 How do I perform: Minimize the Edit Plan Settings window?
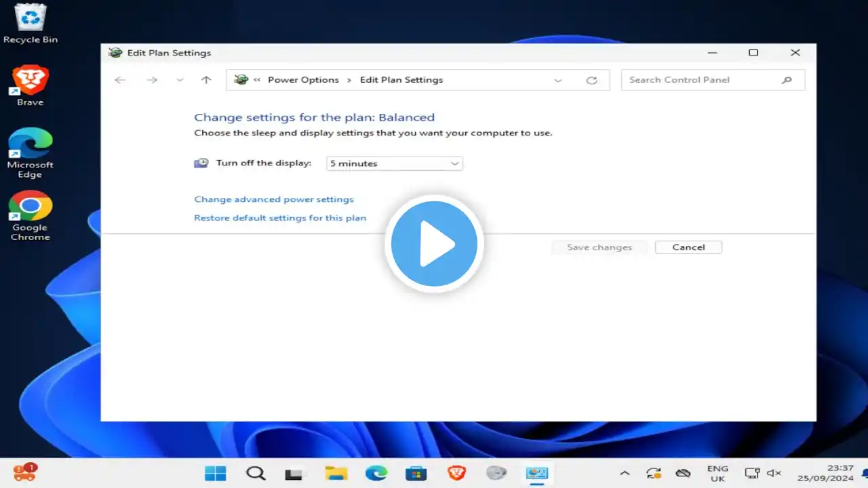712,53
